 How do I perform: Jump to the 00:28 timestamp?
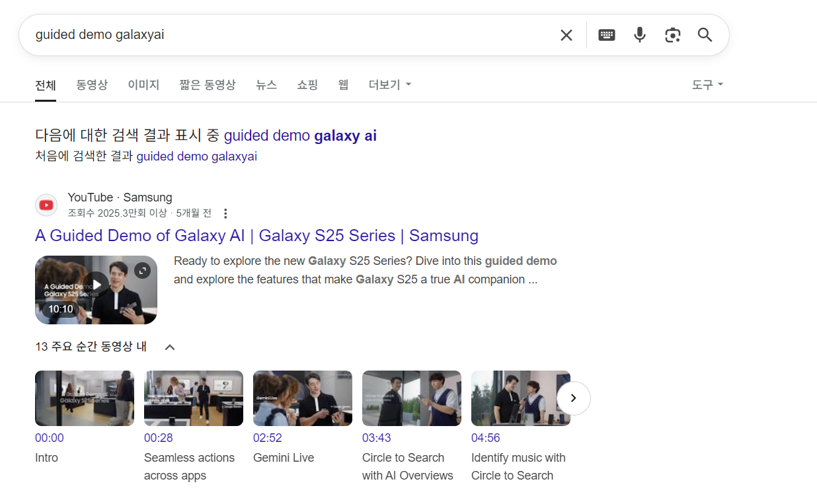click(x=159, y=438)
